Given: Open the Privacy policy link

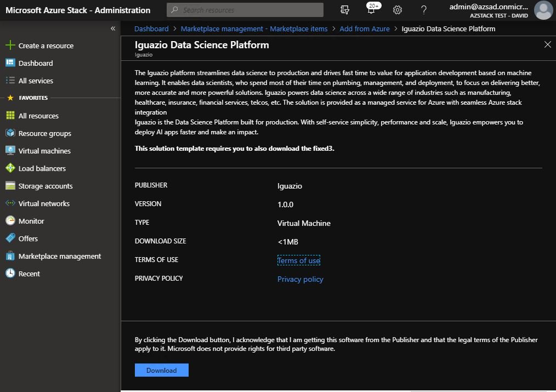Looking at the screenshot, I should pos(300,279).
